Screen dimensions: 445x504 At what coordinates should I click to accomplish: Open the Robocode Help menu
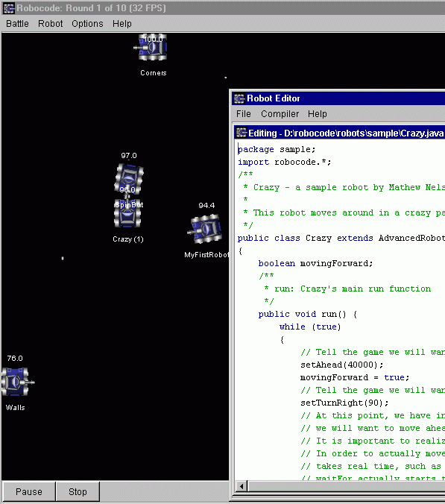pyautogui.click(x=122, y=24)
